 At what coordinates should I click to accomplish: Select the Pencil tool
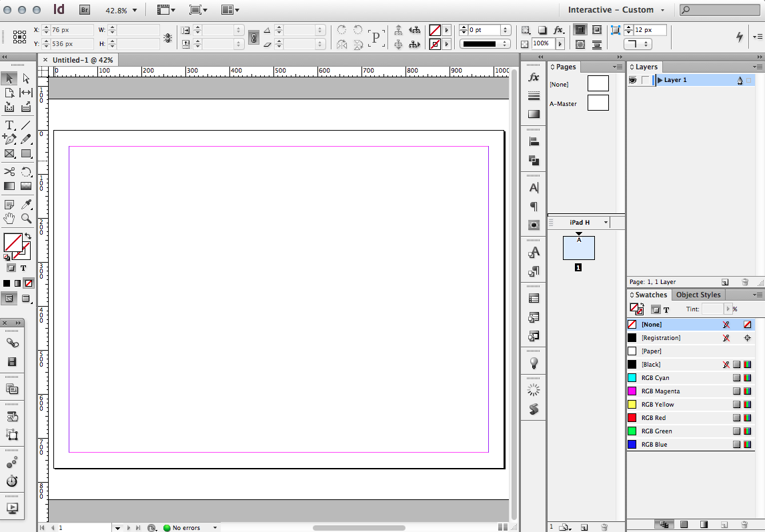click(26, 139)
